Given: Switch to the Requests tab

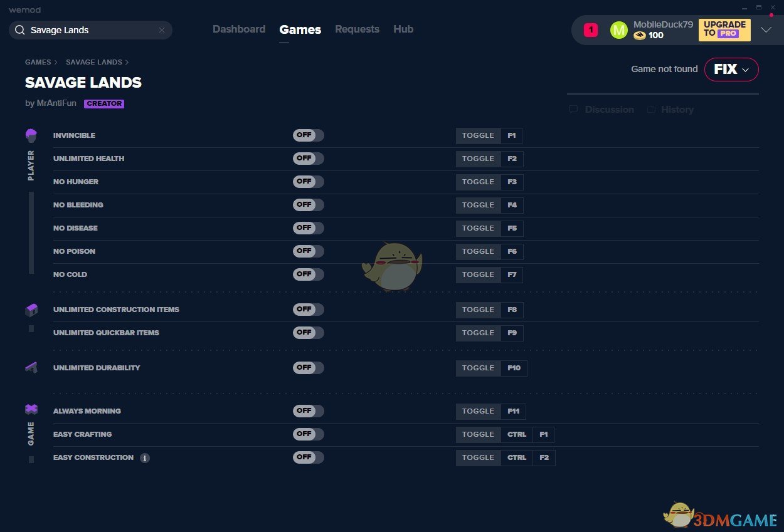Looking at the screenshot, I should pos(357,29).
